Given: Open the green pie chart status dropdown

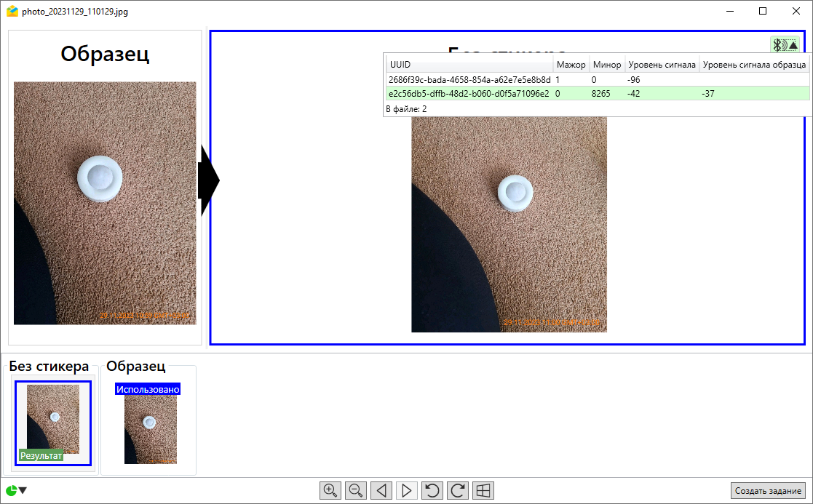Looking at the screenshot, I should [x=16, y=490].
